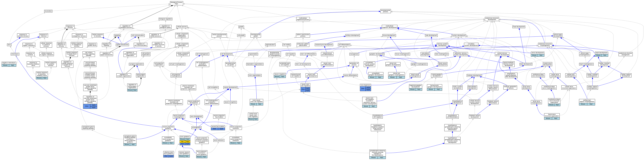Click the "taxis" node
Viewport: 644px width, 160px height.
click(9, 45)
